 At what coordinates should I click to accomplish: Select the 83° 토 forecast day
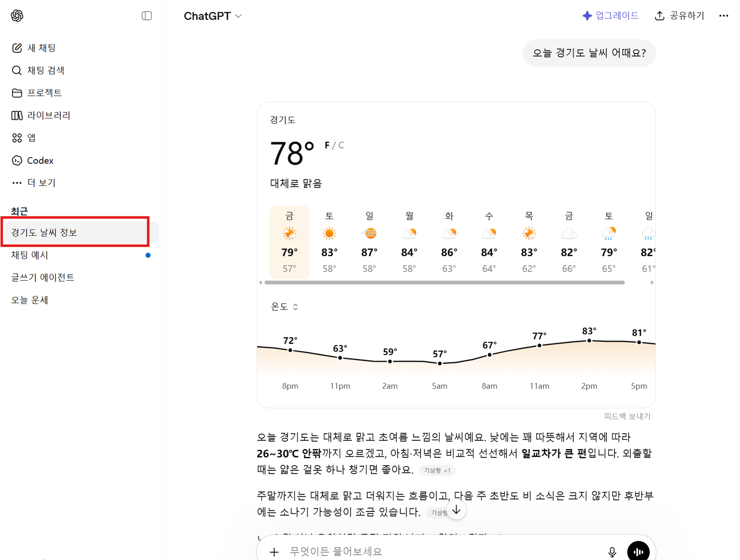pos(329,242)
